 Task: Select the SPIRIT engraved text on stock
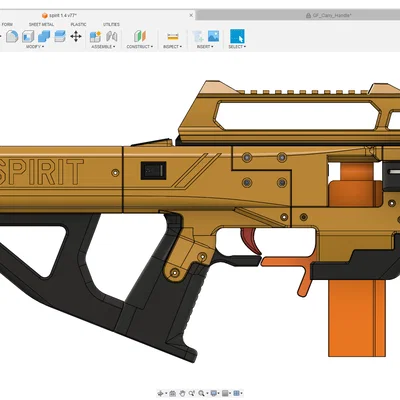pyautogui.click(x=42, y=172)
